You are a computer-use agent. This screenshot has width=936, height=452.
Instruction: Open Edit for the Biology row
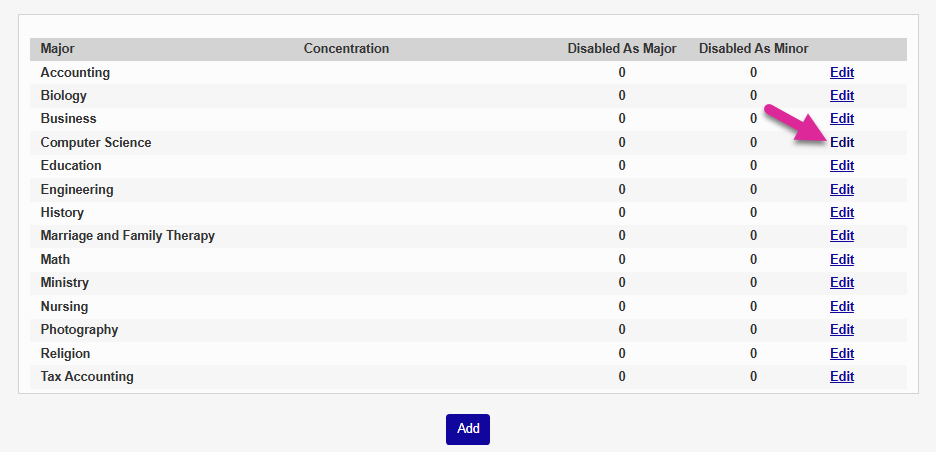coord(842,96)
